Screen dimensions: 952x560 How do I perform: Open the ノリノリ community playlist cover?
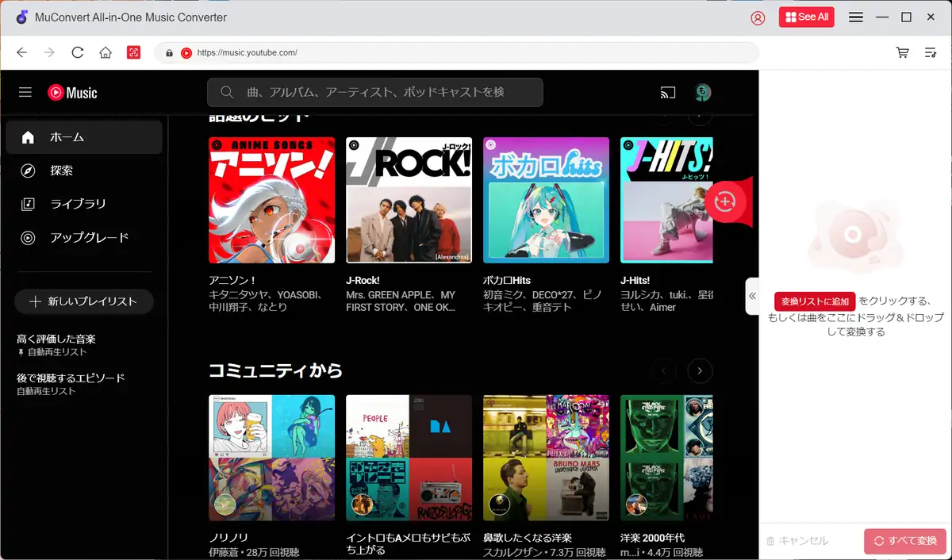[x=271, y=458]
